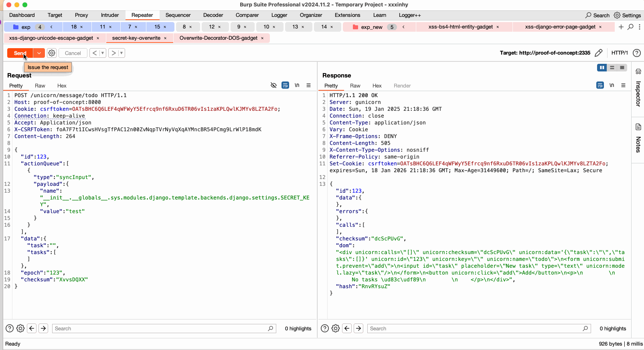
Task: Click magnifier in Response search field
Action: coord(585,328)
